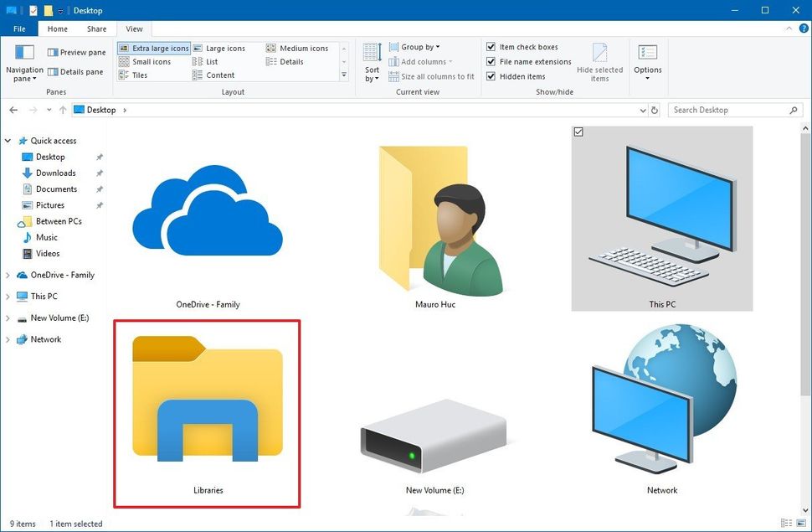Open This PC from the desktop icons
Viewport: 812px width, 532px height.
pos(662,220)
